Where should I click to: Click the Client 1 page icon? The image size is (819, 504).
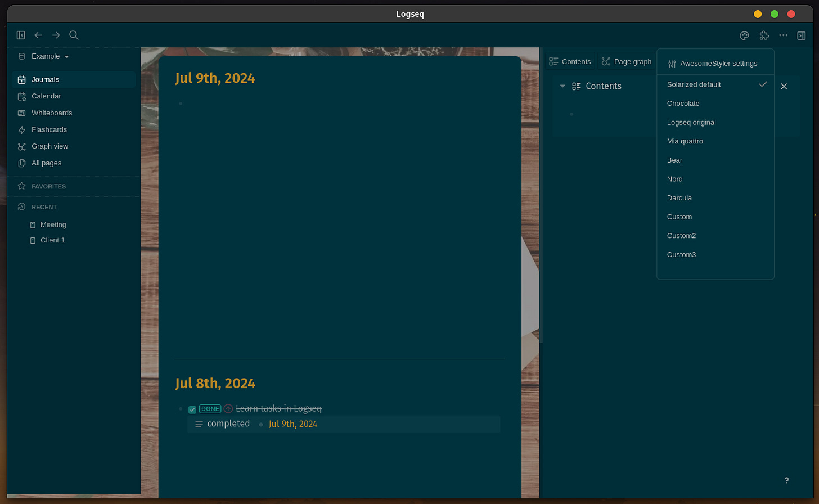pos(33,241)
